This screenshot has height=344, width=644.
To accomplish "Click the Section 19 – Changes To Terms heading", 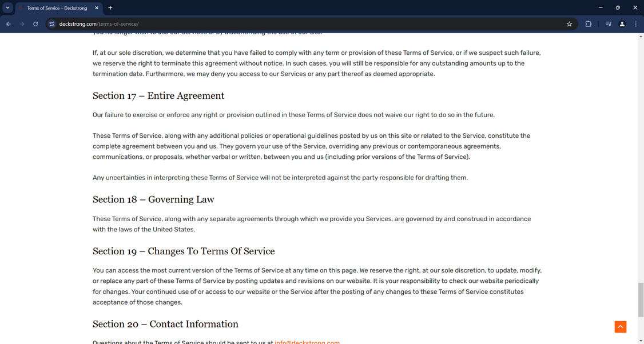I will [184, 251].
